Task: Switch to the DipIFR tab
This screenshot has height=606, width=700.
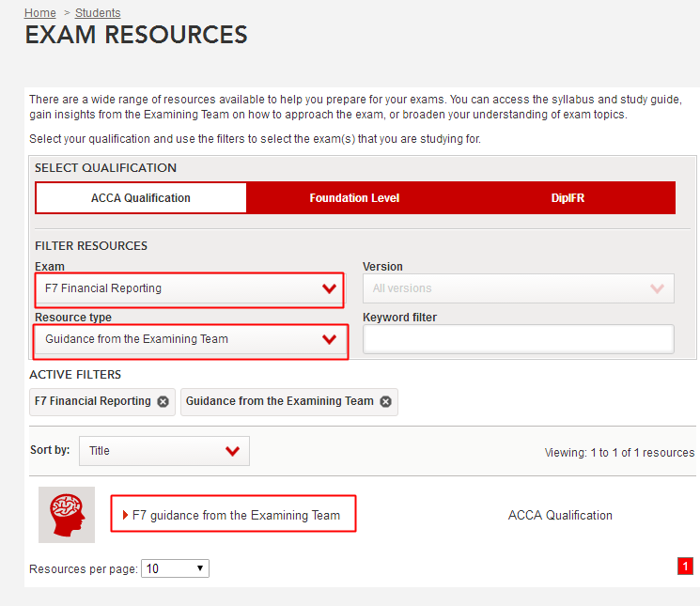Action: click(568, 198)
